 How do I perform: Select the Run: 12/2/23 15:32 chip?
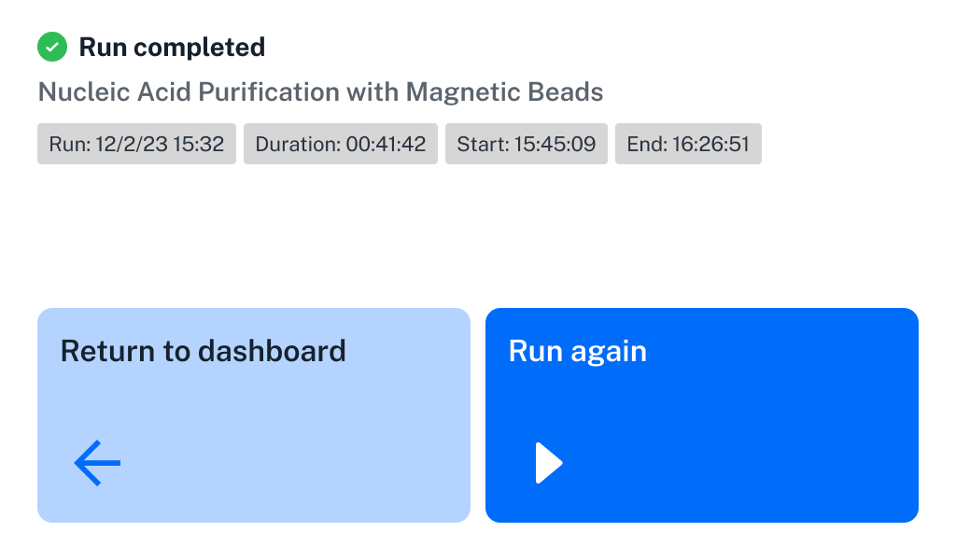135,144
